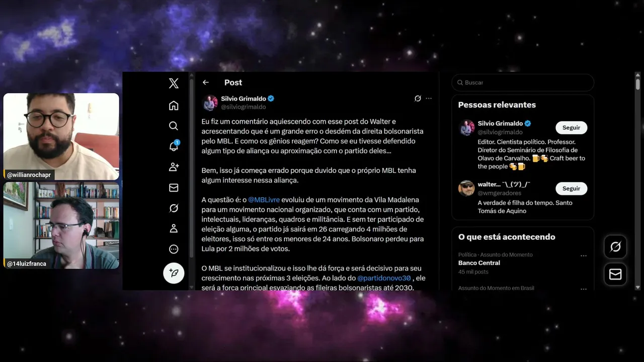
Task: Click the page scrollbar thumb on the right
Action: point(638,84)
